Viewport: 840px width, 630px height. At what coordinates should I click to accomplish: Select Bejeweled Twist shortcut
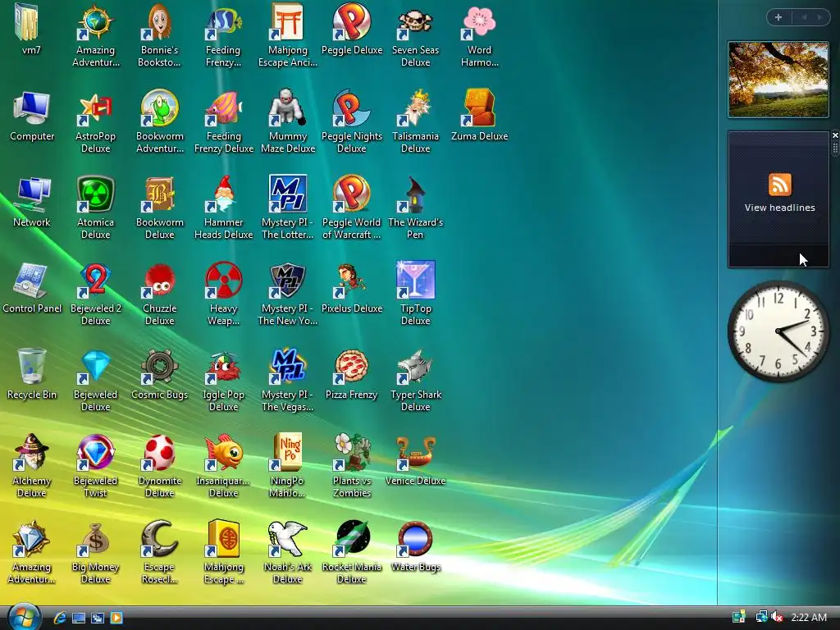pyautogui.click(x=95, y=466)
